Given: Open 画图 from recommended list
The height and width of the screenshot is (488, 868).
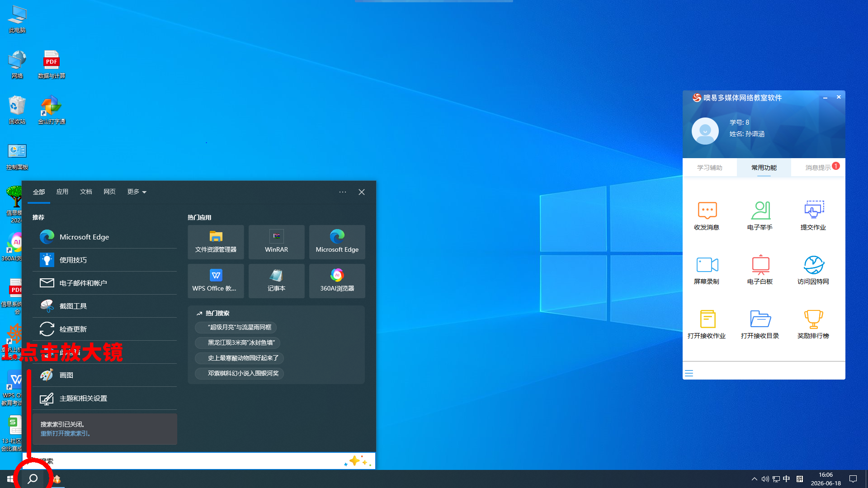Looking at the screenshot, I should (x=105, y=375).
